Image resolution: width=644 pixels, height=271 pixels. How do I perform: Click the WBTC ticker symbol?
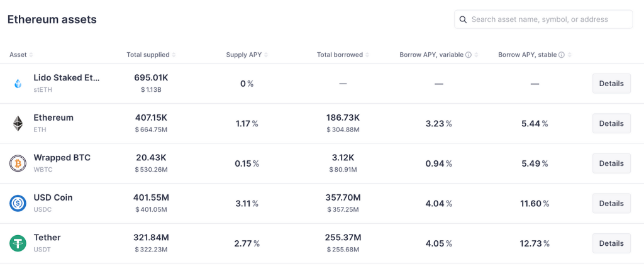coord(43,169)
